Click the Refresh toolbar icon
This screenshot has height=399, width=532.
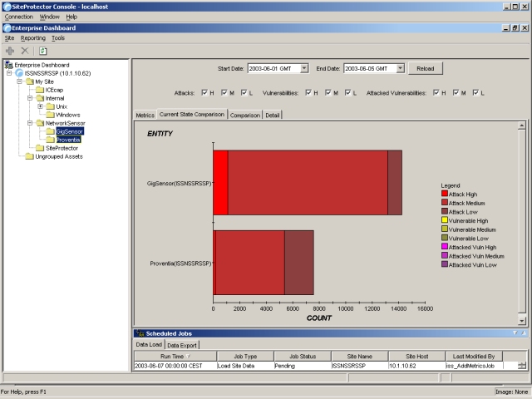click(x=42, y=51)
